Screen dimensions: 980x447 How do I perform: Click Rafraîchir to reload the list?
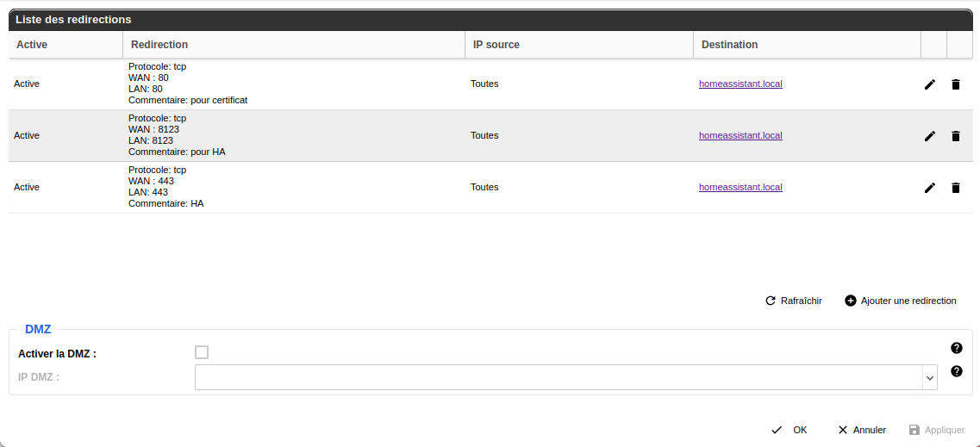(794, 301)
